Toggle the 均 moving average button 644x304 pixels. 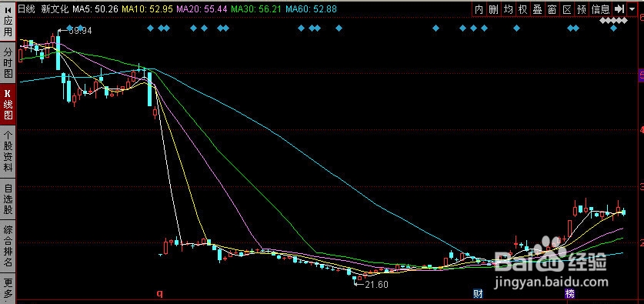pyautogui.click(x=509, y=9)
